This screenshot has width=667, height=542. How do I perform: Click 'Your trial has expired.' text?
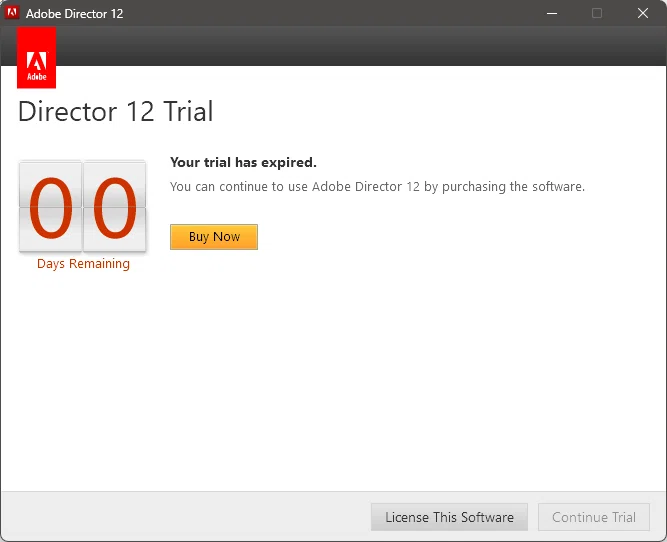(x=243, y=162)
